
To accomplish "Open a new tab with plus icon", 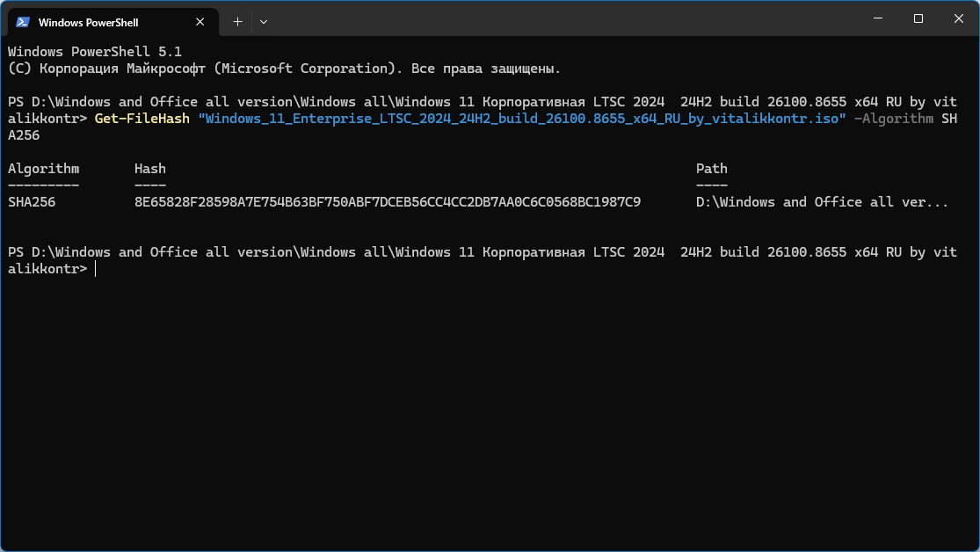I will 237,22.
